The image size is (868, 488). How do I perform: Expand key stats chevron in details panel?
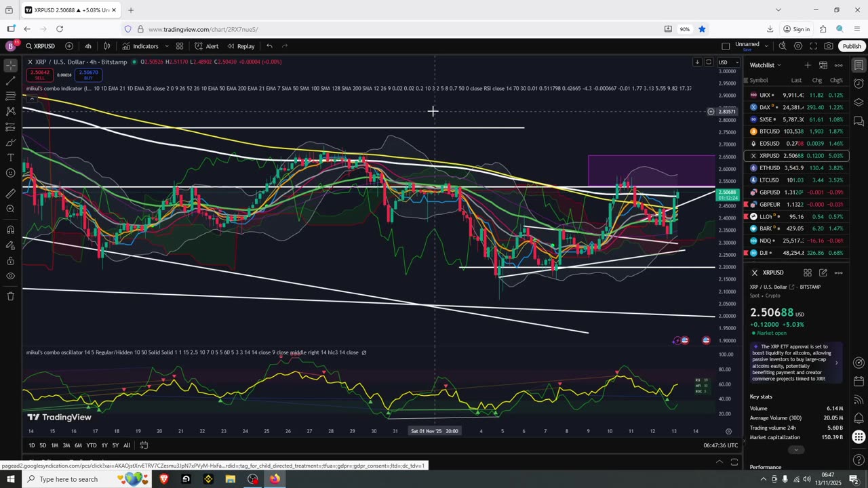(796, 450)
